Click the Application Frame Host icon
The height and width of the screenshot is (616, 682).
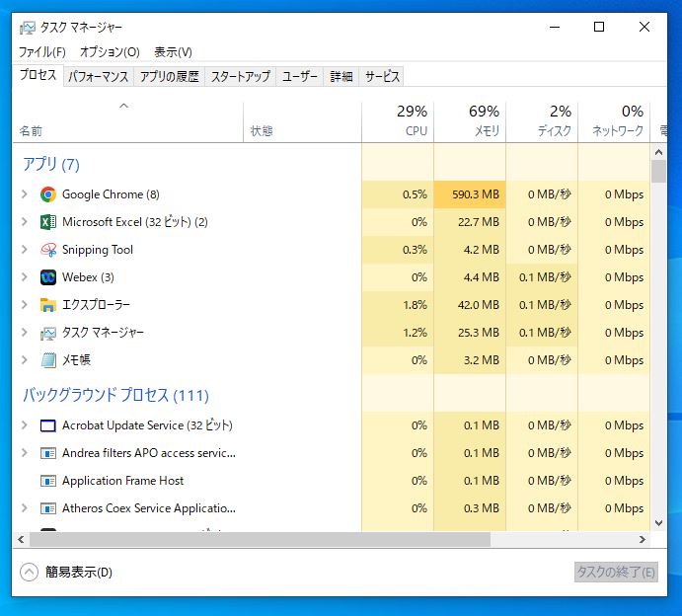coord(48,481)
